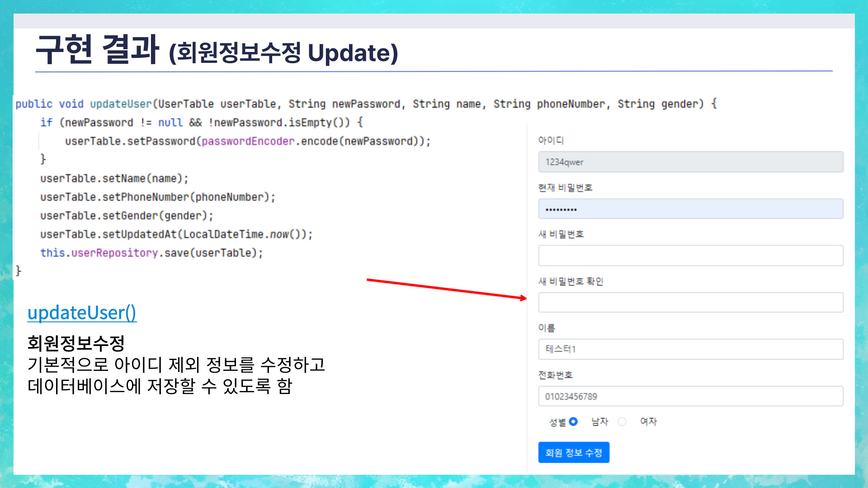Click the userRepository.save(userTable) code line
The image size is (868, 488).
coord(151,253)
